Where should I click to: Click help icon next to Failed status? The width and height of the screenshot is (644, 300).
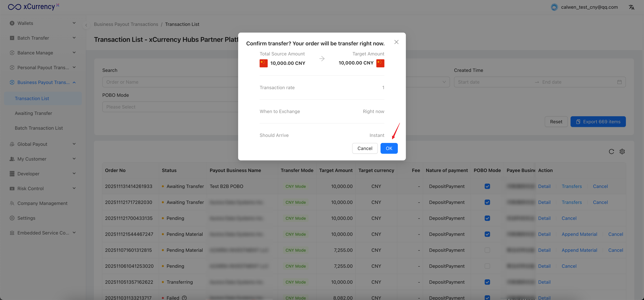[x=184, y=297]
